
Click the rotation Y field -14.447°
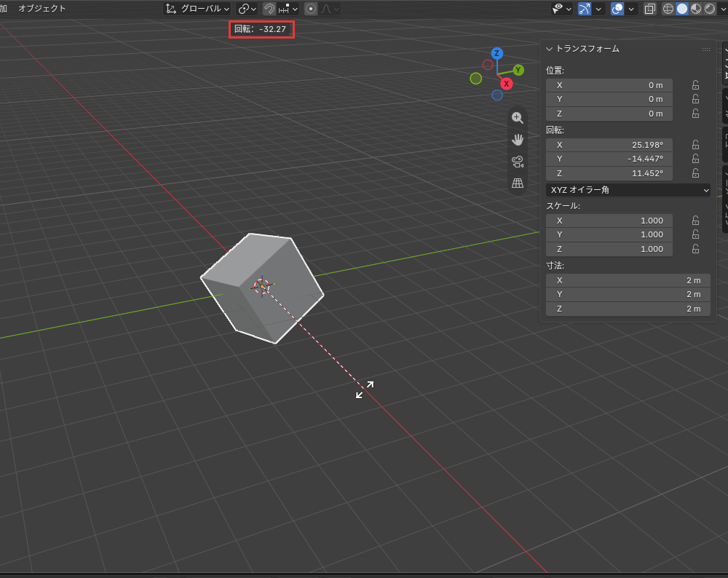[609, 159]
